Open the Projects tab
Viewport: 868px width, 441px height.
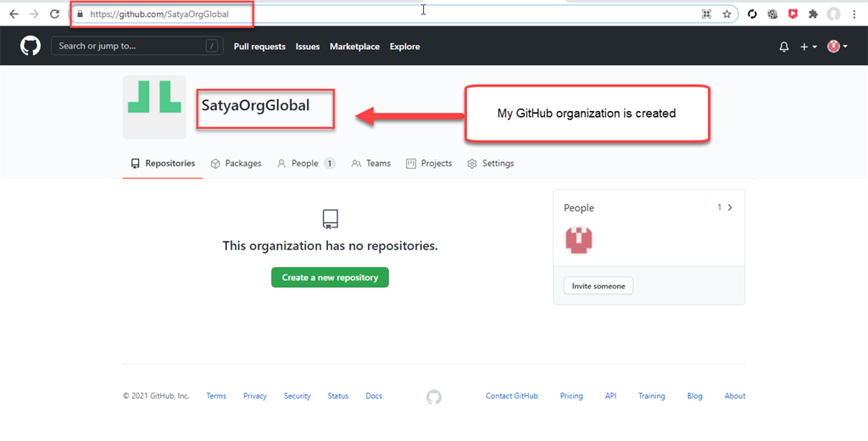(x=429, y=164)
